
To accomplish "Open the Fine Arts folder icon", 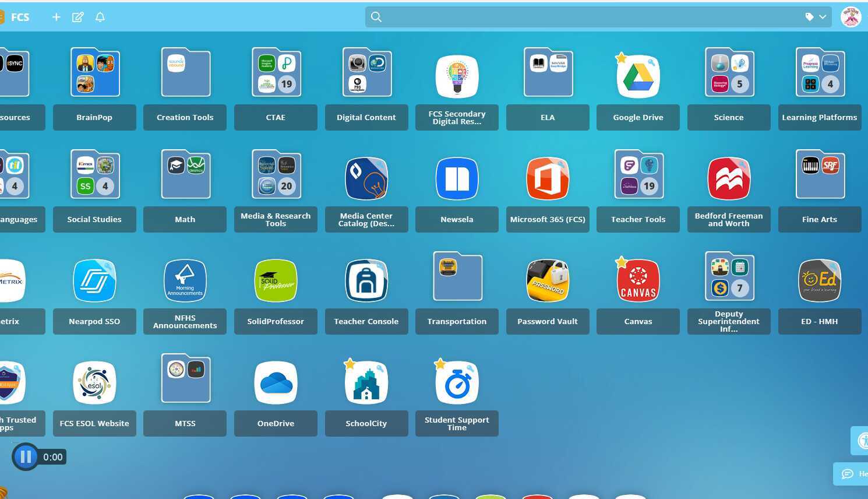I will pyautogui.click(x=820, y=174).
